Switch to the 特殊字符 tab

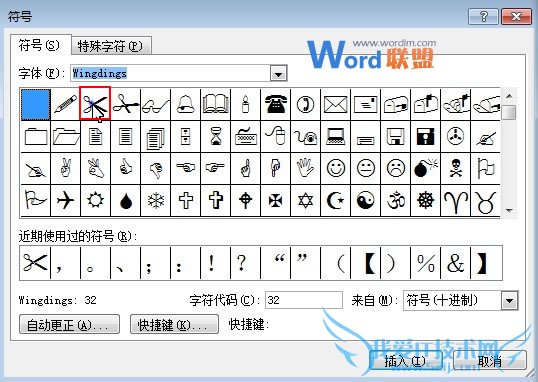pos(111,46)
